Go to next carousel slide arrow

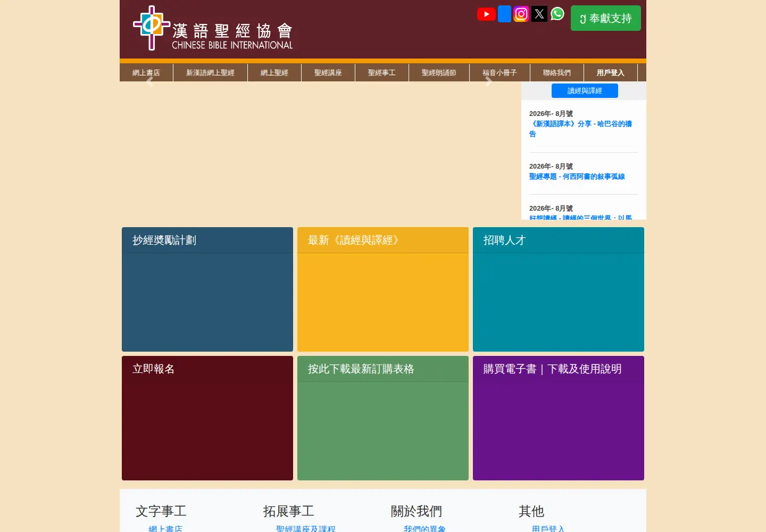point(489,81)
